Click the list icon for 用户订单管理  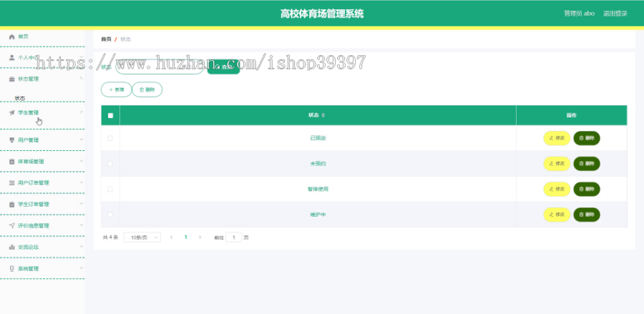pos(12,182)
